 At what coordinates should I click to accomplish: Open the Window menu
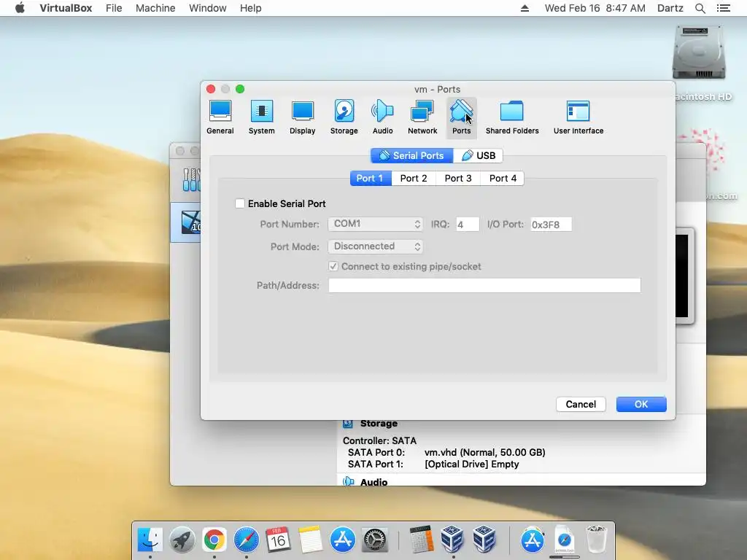click(208, 8)
